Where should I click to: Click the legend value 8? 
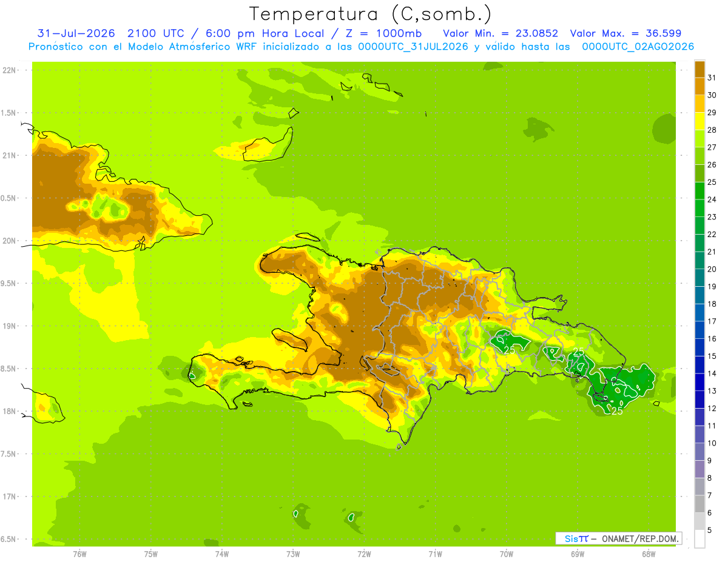click(x=709, y=478)
